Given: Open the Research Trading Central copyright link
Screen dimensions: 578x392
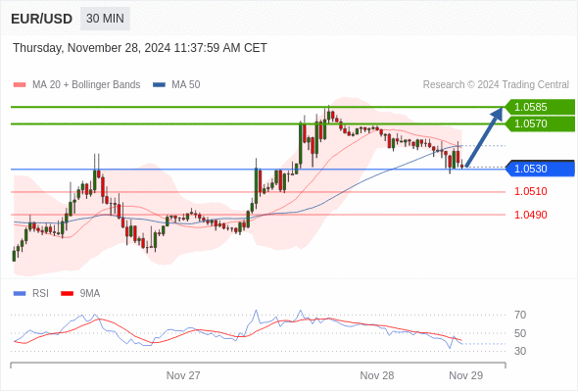Looking at the screenshot, I should [x=496, y=85].
